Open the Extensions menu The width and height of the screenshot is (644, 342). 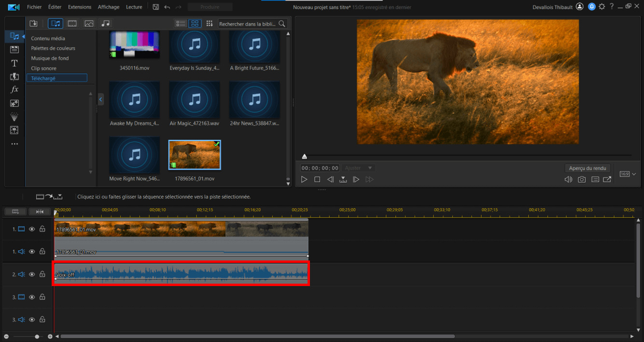click(80, 7)
